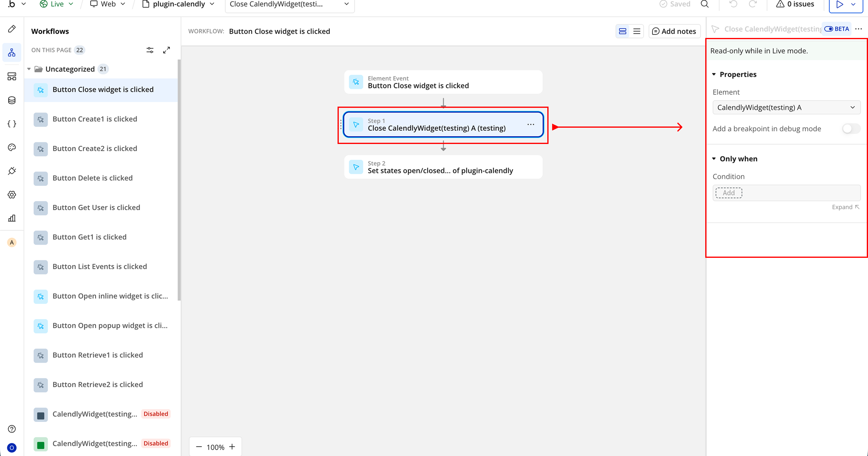Image resolution: width=868 pixels, height=456 pixels.
Task: Open the Logs chart icon in sidebar
Action: point(12,218)
